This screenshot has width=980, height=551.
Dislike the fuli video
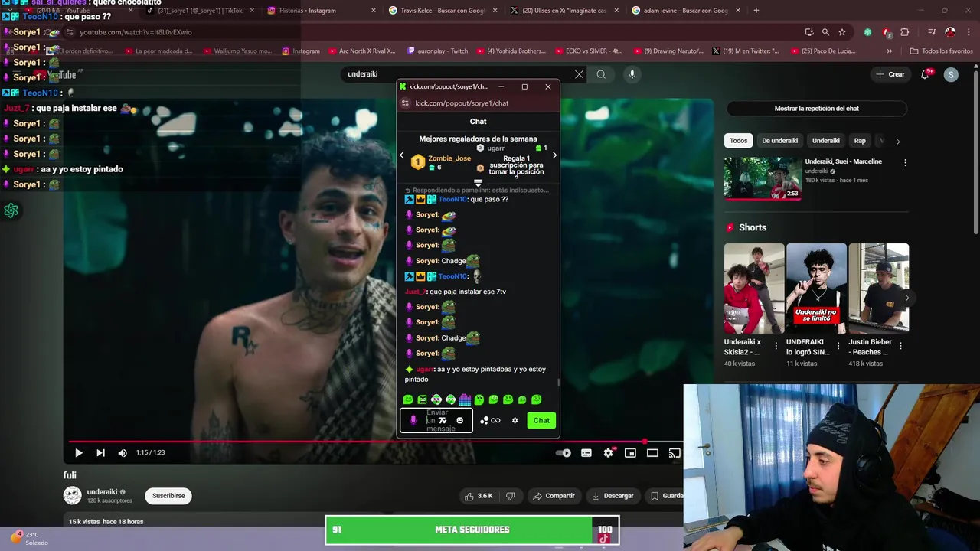tap(511, 496)
